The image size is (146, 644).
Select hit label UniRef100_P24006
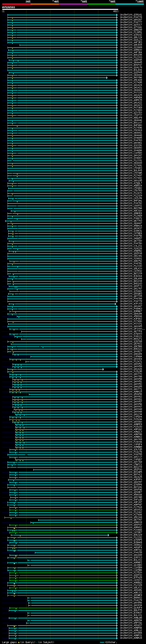131,442
